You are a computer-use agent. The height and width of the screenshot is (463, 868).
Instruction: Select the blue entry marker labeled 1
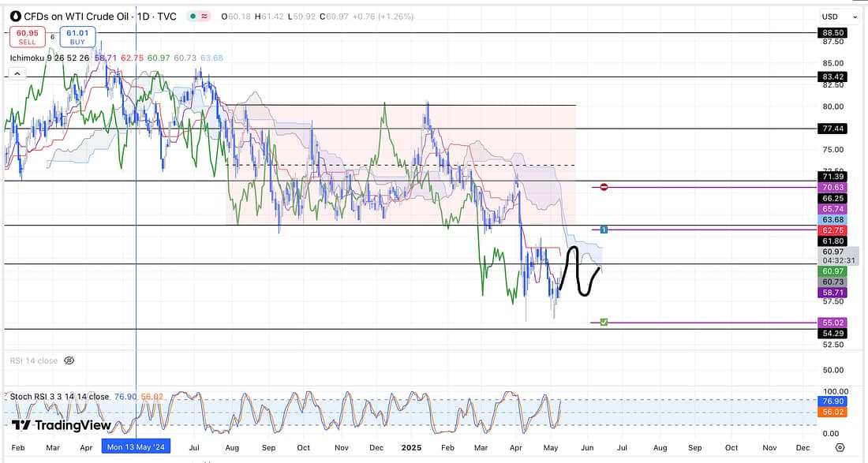(604, 230)
